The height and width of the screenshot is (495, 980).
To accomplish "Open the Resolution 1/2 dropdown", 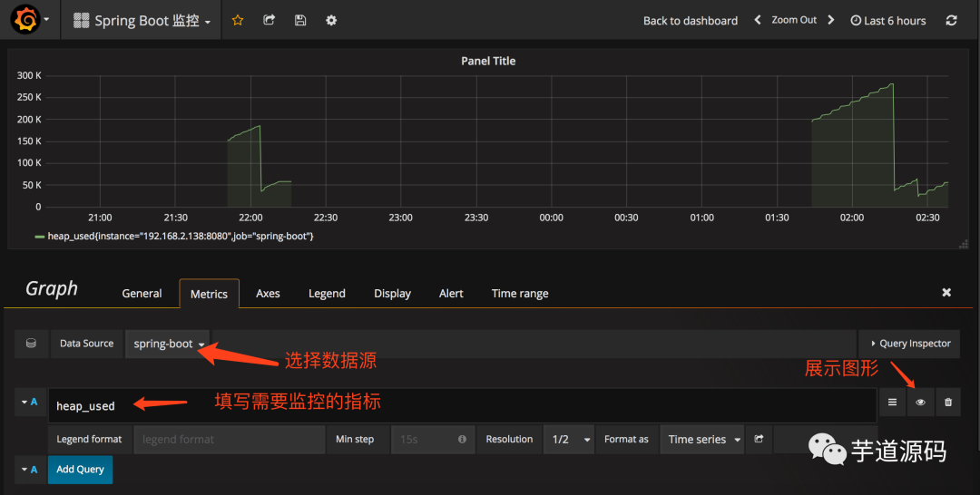I will pyautogui.click(x=569, y=440).
